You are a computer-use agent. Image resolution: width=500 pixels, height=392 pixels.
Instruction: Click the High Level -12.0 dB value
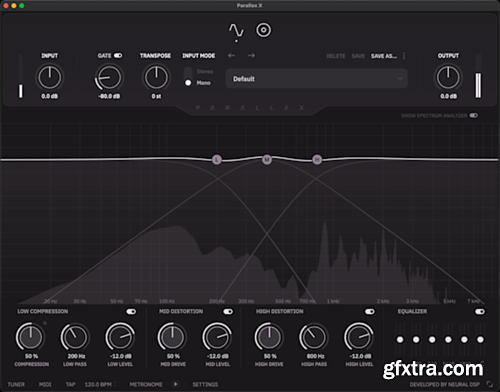pyautogui.click(x=360, y=356)
